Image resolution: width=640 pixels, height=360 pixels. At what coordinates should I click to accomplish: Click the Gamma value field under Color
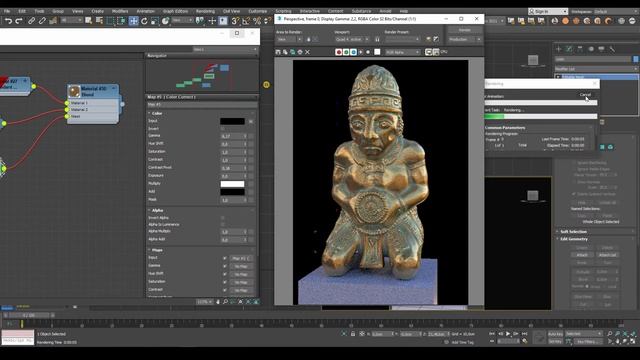click(x=233, y=136)
